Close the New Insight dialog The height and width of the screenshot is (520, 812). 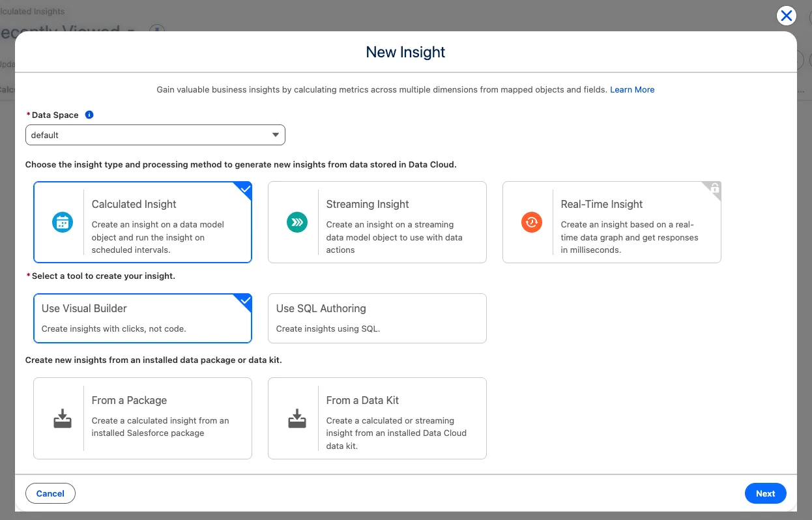pyautogui.click(x=787, y=16)
